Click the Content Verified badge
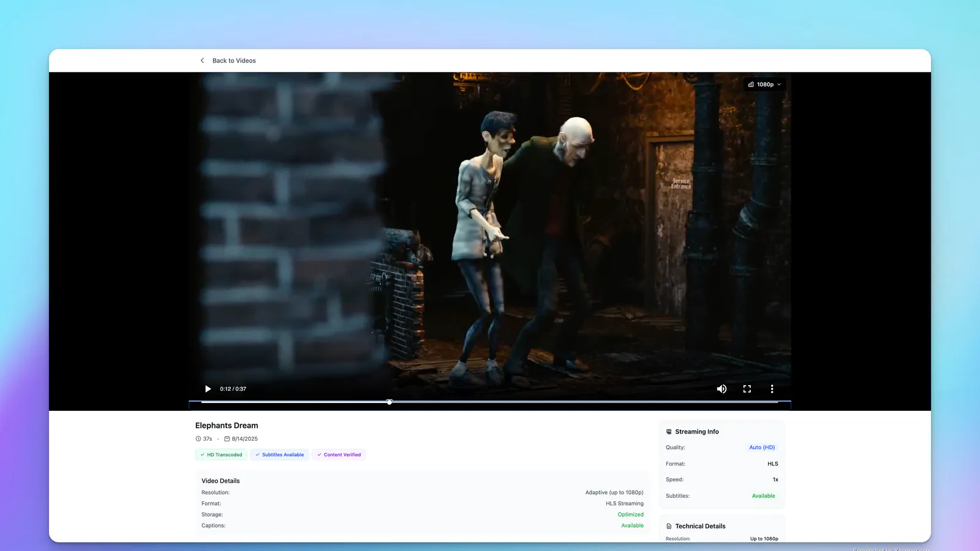The image size is (980, 551). click(x=339, y=455)
